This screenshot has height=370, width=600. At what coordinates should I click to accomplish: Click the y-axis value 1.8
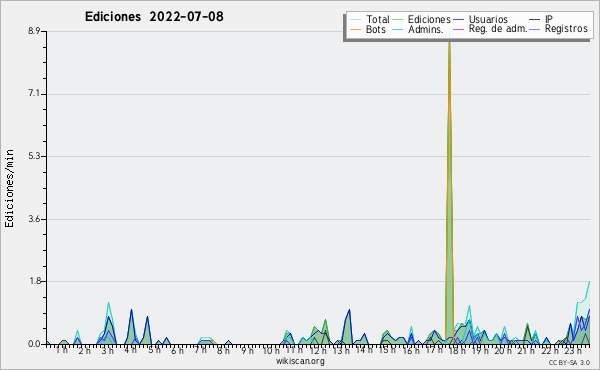pos(34,281)
